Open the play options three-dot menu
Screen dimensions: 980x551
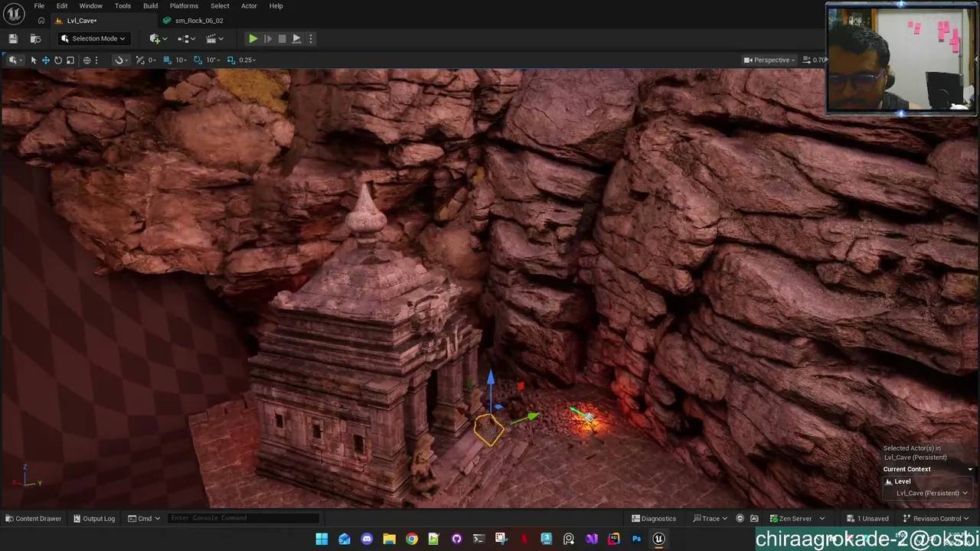(x=310, y=38)
